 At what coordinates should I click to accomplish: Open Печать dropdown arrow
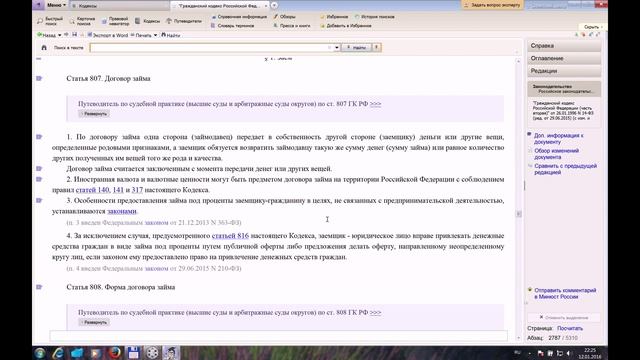pyautogui.click(x=155, y=36)
